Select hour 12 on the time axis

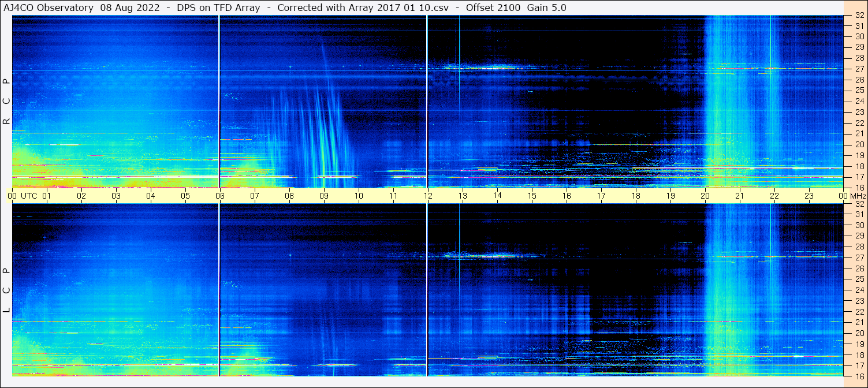click(428, 196)
